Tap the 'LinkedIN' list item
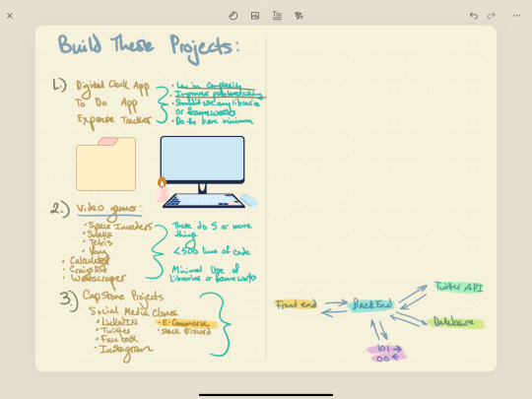 117,322
